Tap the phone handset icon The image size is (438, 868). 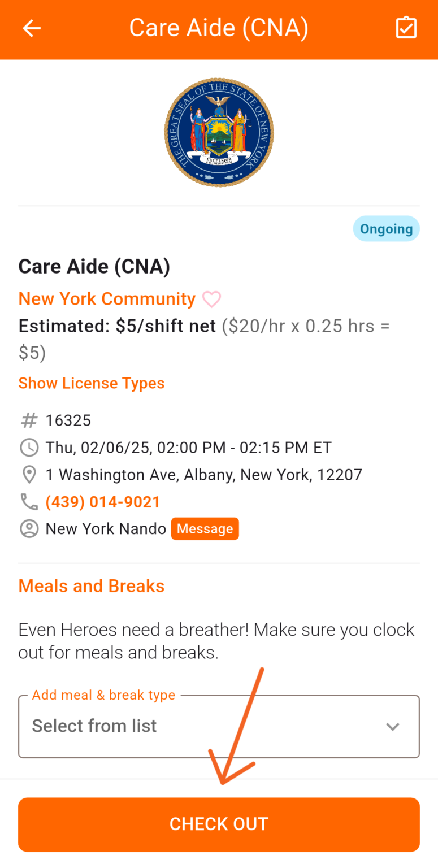click(x=29, y=502)
